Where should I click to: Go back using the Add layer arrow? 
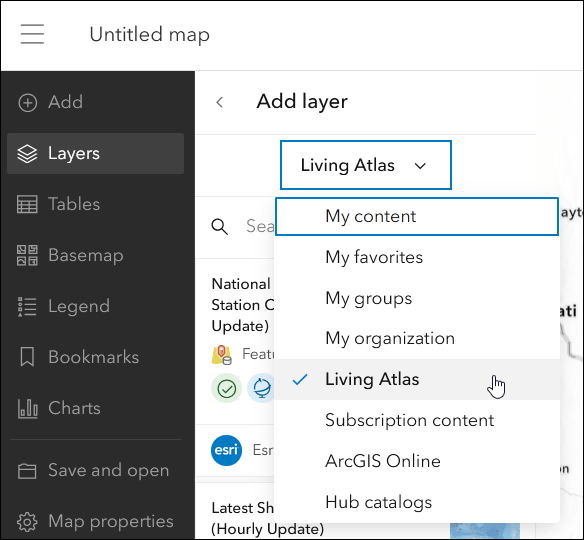220,102
